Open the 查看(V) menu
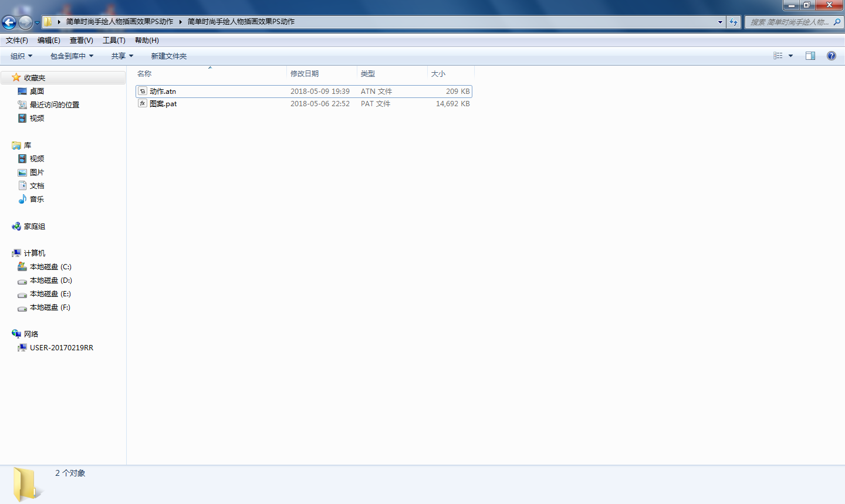Image resolution: width=845 pixels, height=504 pixels. point(82,40)
